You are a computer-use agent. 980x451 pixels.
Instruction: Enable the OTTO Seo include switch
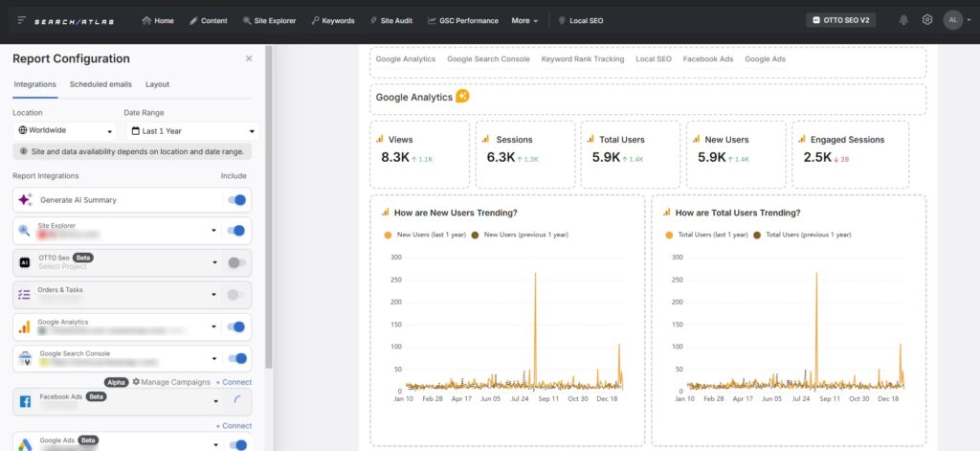237,262
